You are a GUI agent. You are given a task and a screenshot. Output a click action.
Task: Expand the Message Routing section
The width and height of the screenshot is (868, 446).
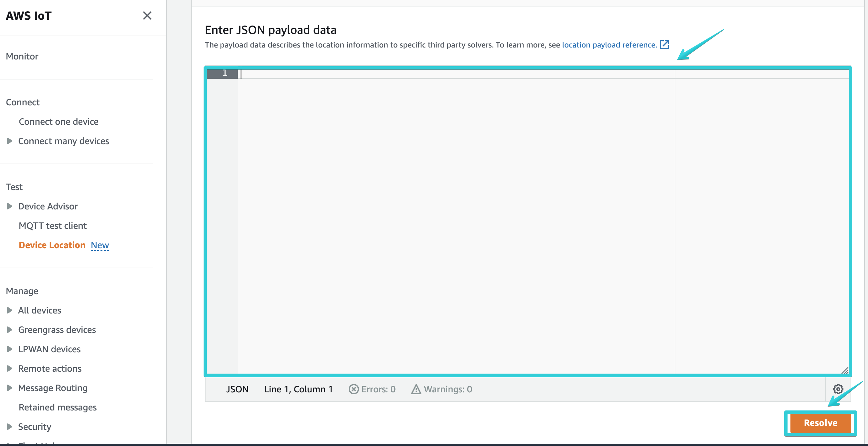pos(9,388)
